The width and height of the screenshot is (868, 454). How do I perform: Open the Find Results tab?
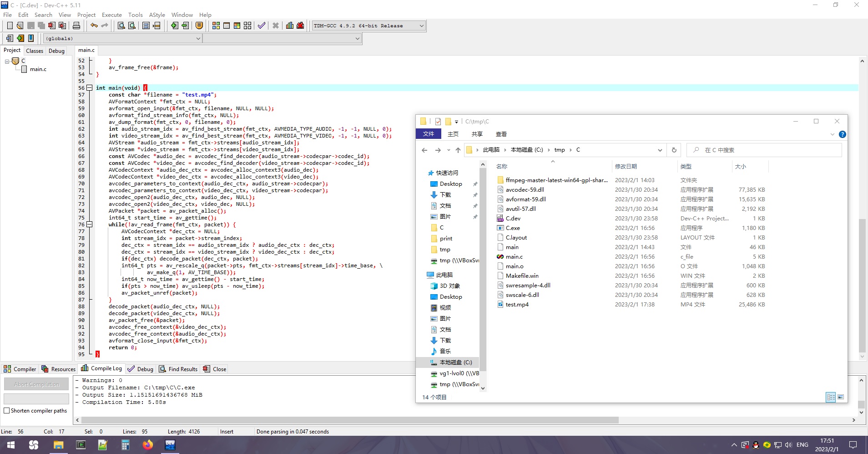point(178,369)
